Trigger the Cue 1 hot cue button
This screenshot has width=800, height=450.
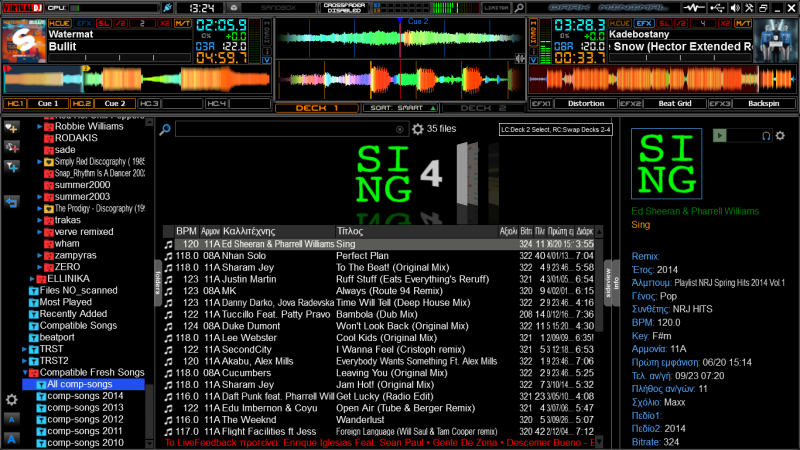click(x=47, y=103)
